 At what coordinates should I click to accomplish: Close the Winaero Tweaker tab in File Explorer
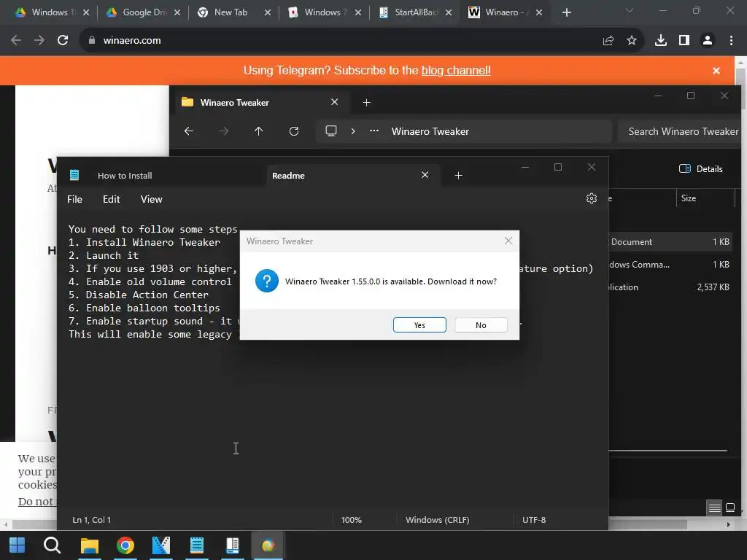coord(334,102)
